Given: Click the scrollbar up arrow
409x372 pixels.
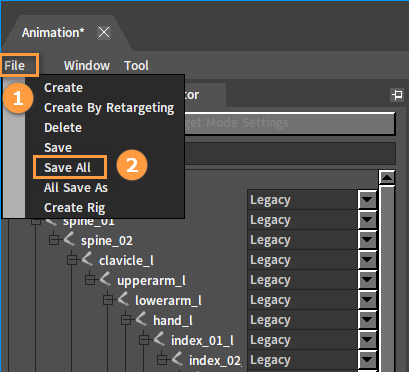Looking at the screenshot, I should tap(387, 177).
